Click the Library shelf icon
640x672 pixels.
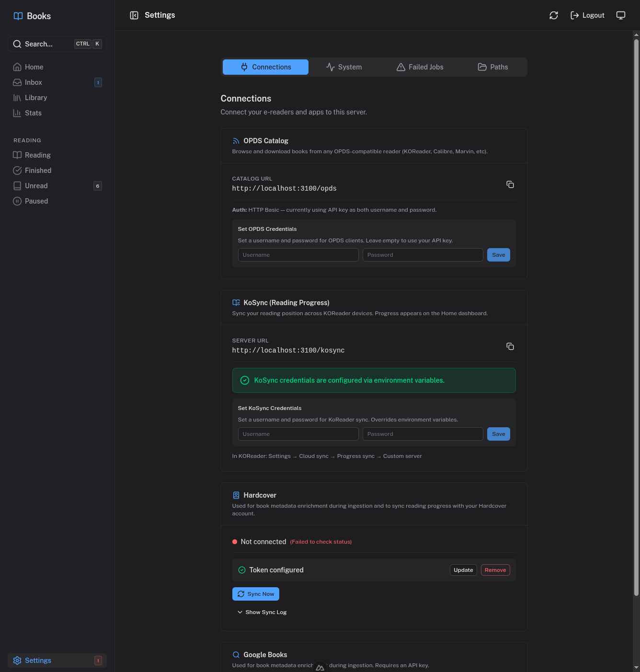tap(17, 98)
